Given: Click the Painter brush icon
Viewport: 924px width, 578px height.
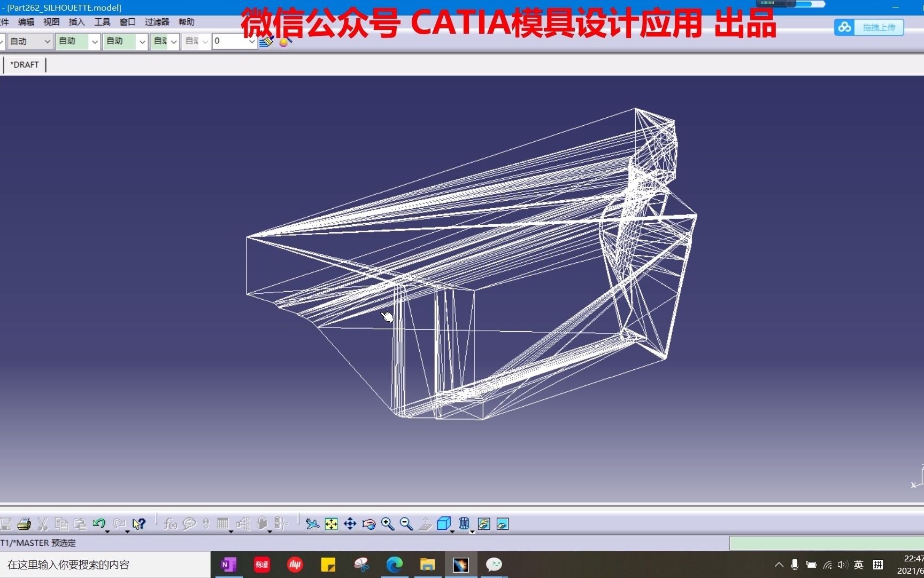Looking at the screenshot, I should pos(266,41).
